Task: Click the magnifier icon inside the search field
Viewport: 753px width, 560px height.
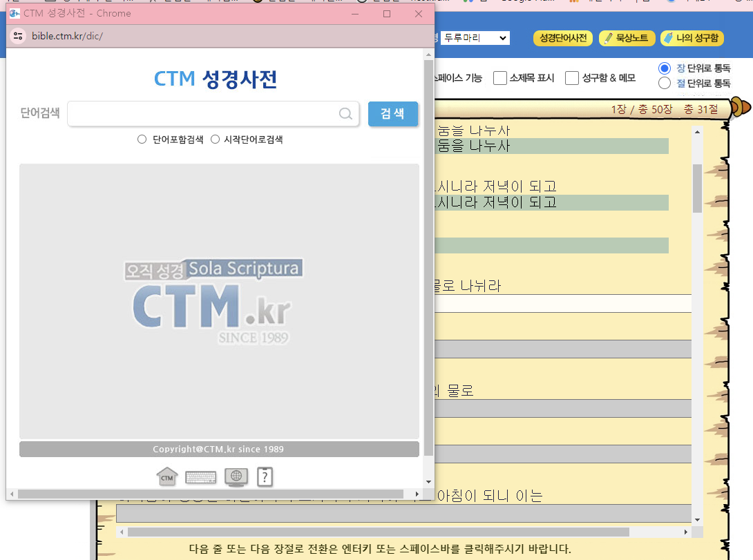Action: [x=345, y=114]
